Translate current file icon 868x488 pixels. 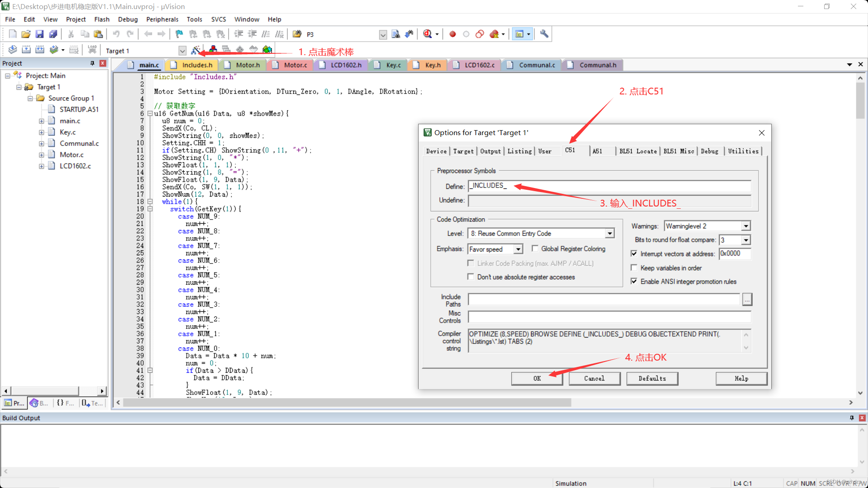pos(13,50)
